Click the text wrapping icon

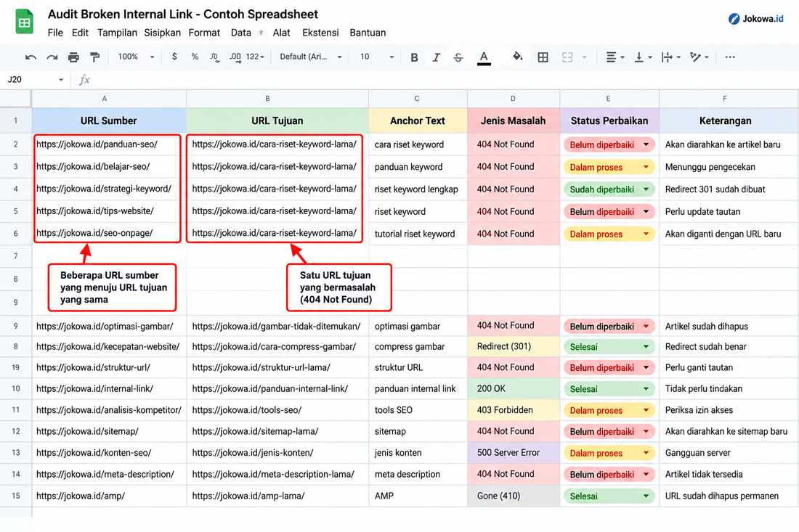pos(667,57)
